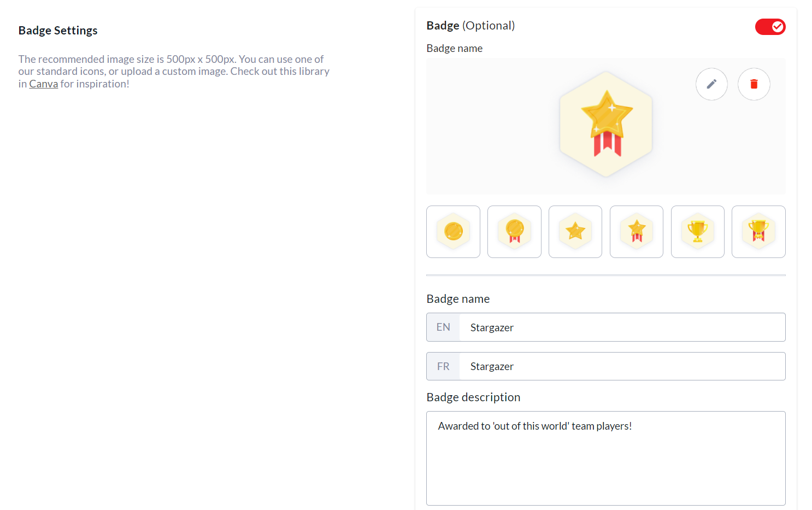Pick the trophy with ribbon badge
This screenshot has height=510, width=812.
point(758,232)
